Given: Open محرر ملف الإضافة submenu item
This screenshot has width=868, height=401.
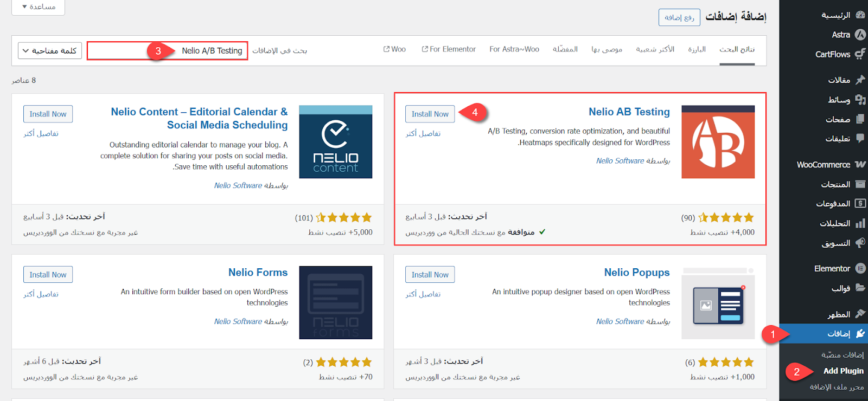Looking at the screenshot, I should 837,387.
